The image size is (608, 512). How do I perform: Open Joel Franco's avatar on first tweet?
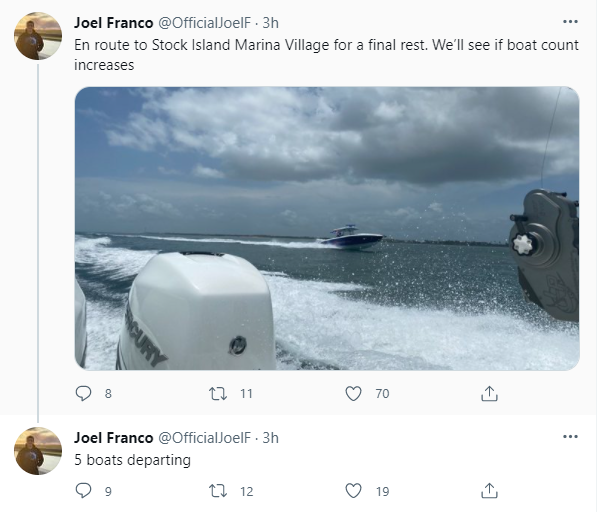(38, 37)
